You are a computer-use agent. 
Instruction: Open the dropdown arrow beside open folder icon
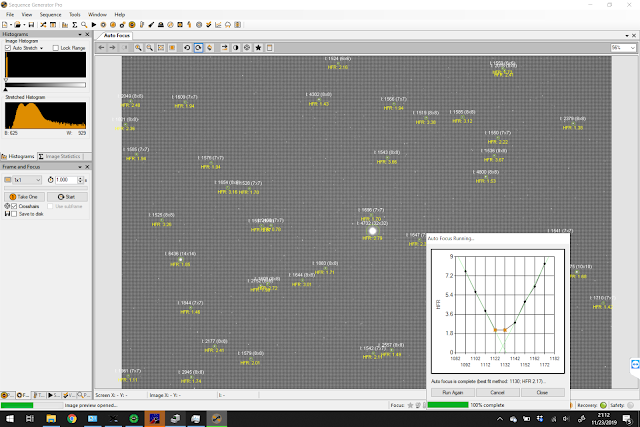[24, 25]
